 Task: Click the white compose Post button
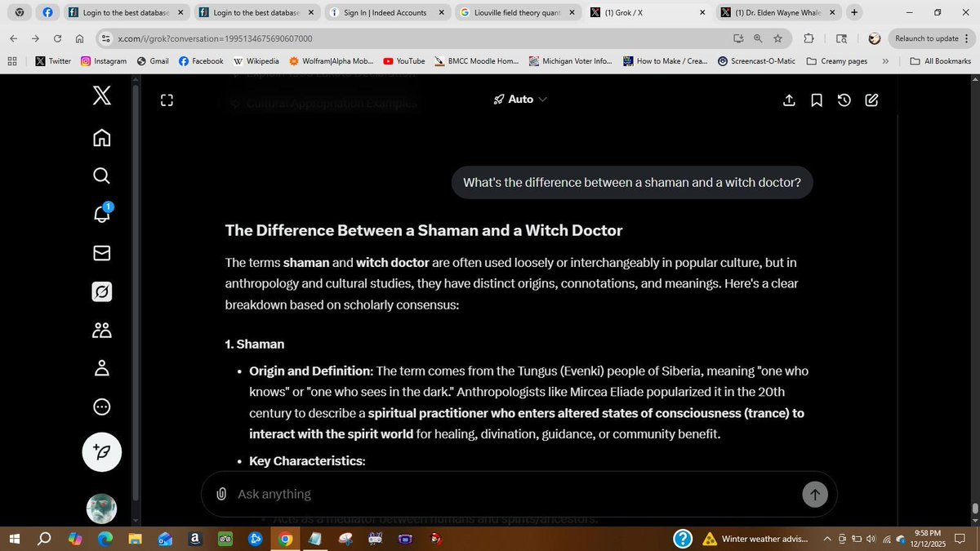tap(102, 451)
